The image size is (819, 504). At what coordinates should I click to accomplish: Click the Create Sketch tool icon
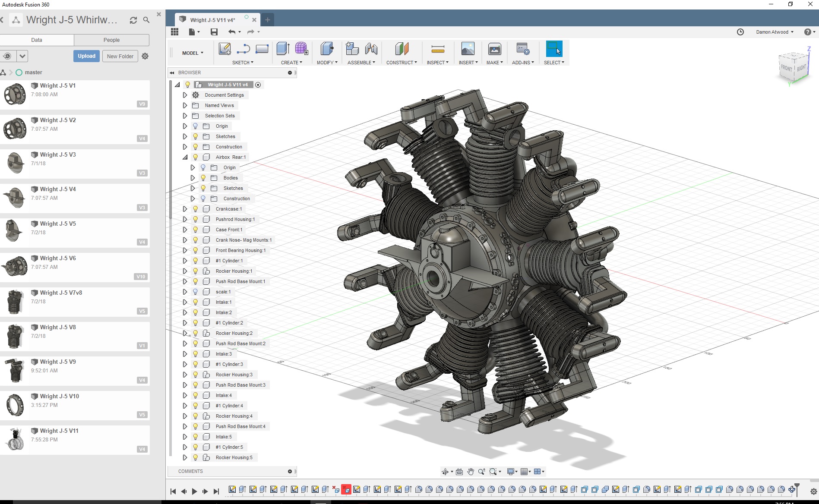tap(225, 49)
